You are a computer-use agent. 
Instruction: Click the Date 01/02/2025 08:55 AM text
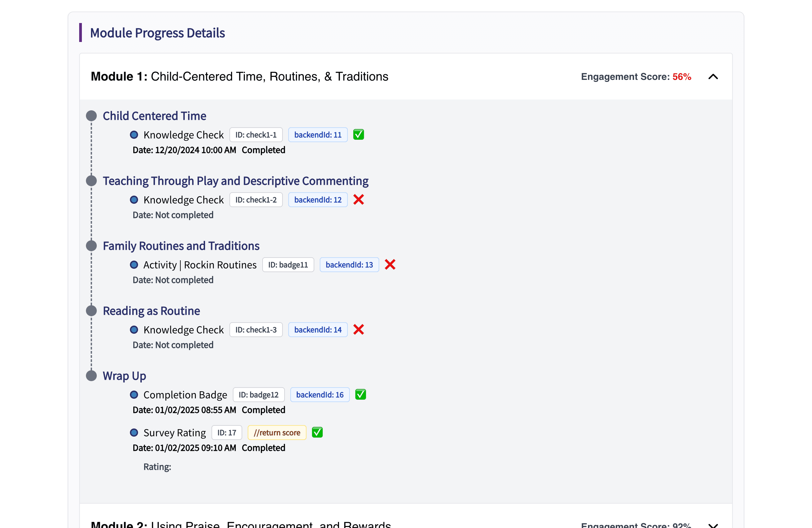184,410
